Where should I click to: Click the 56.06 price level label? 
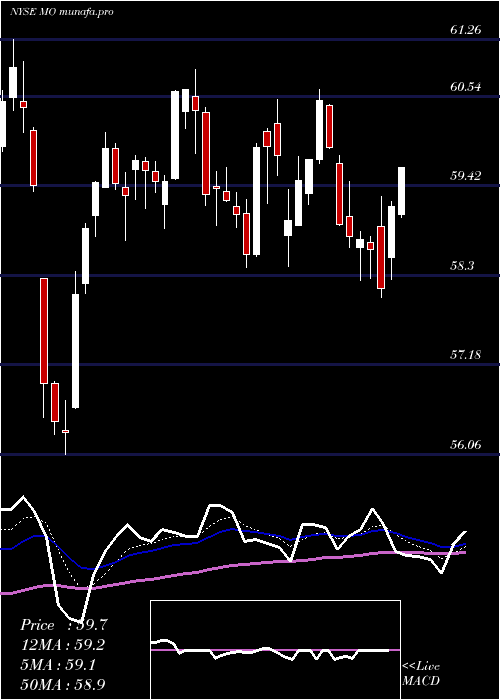pos(466,445)
